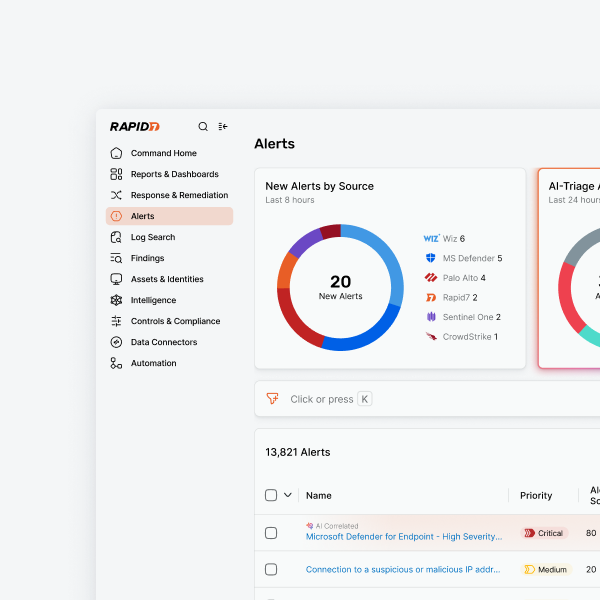Click the K keyboard shortcut key
Viewport: 600px width, 600px height.
(365, 399)
